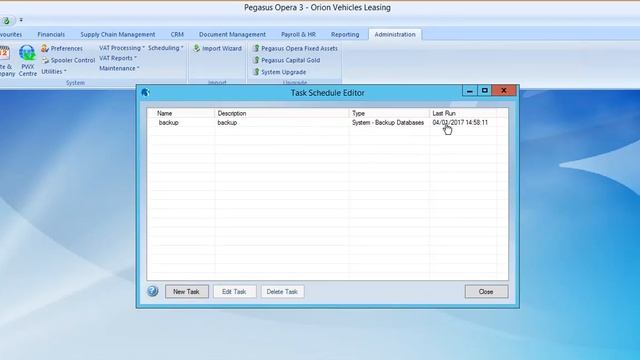This screenshot has width=640, height=360.
Task: Expand the VAT Processing dropdown
Action: [122, 48]
